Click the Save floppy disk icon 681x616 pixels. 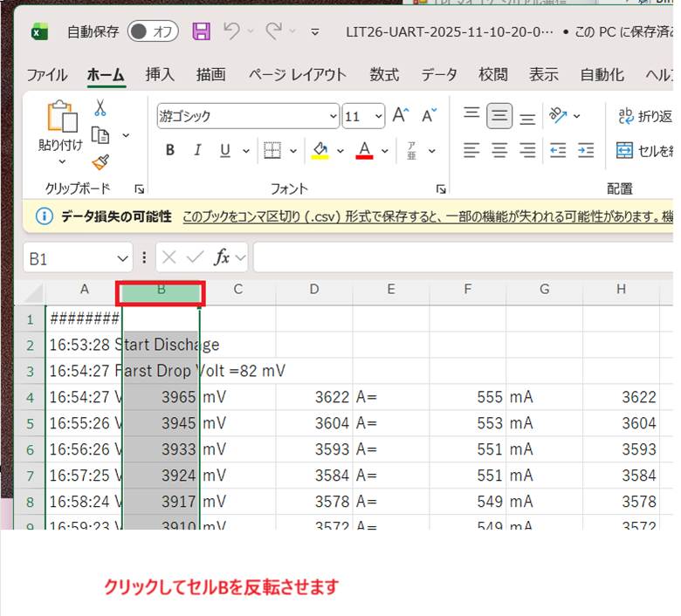202,32
